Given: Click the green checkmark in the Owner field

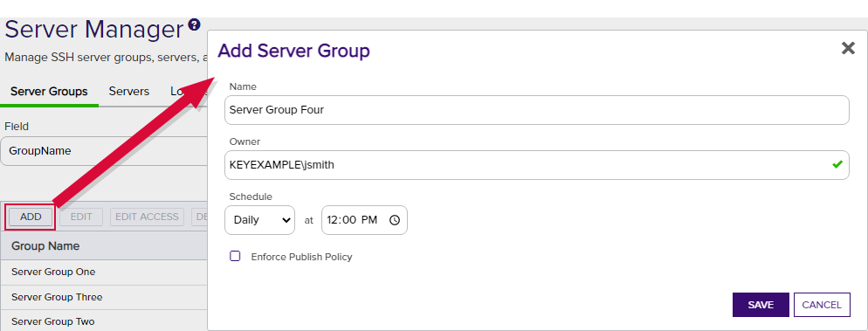Looking at the screenshot, I should coord(837,164).
